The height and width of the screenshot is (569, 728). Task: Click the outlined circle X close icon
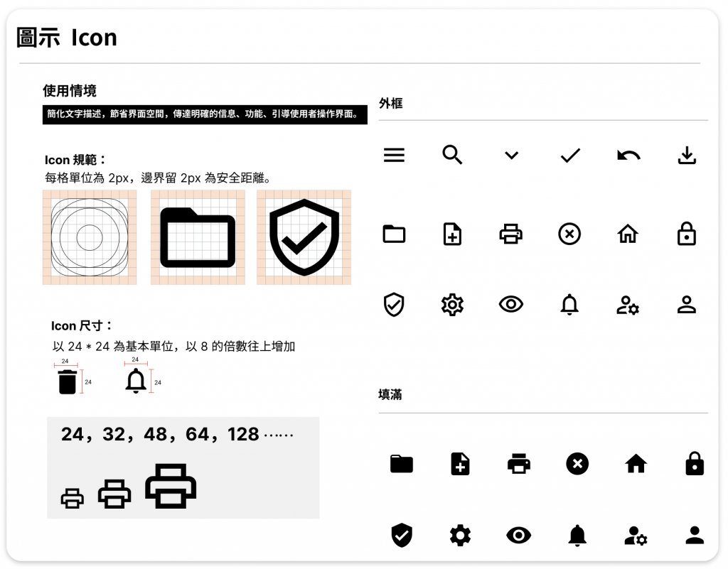coord(569,234)
